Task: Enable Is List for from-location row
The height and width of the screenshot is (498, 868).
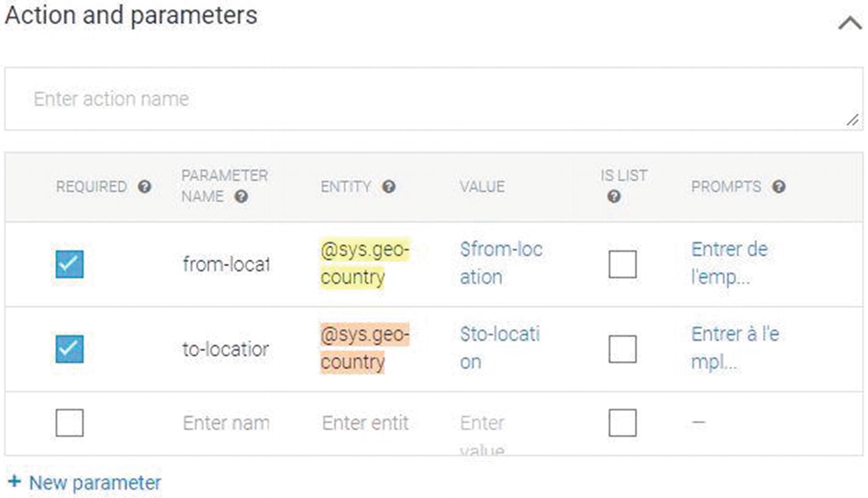Action: click(623, 264)
